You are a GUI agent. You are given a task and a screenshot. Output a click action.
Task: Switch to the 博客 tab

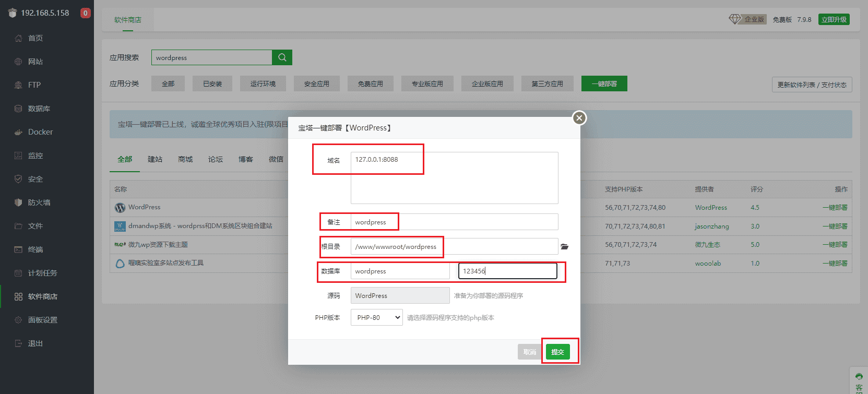(246, 159)
